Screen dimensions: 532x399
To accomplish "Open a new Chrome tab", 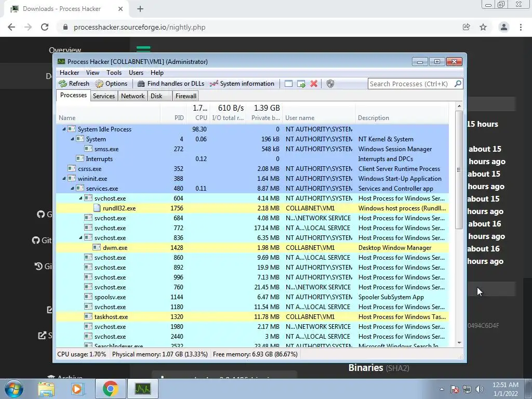I will (x=140, y=9).
